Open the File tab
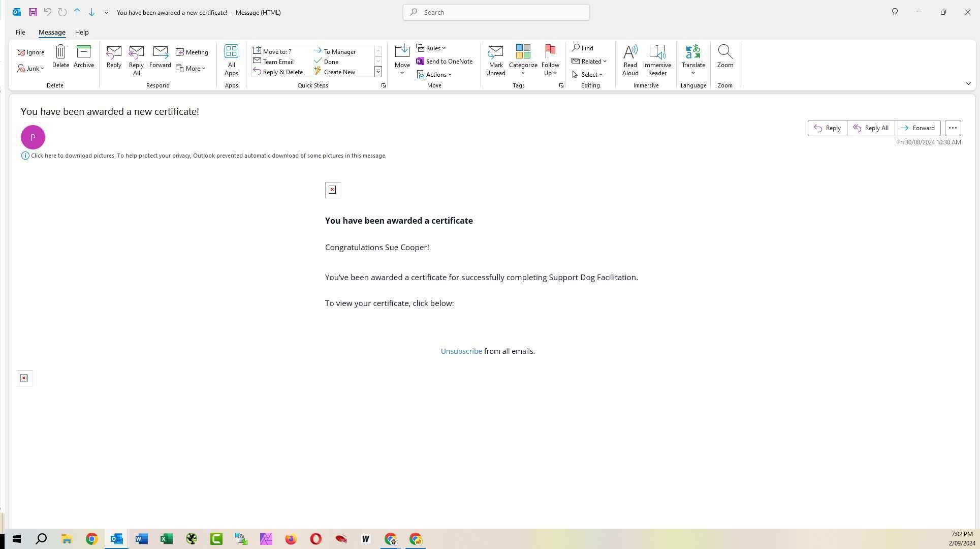 [x=20, y=32]
